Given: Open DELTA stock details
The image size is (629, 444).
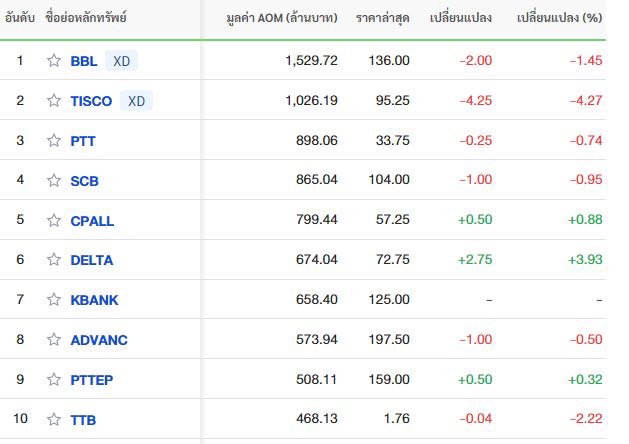Looking at the screenshot, I should 92,260.
